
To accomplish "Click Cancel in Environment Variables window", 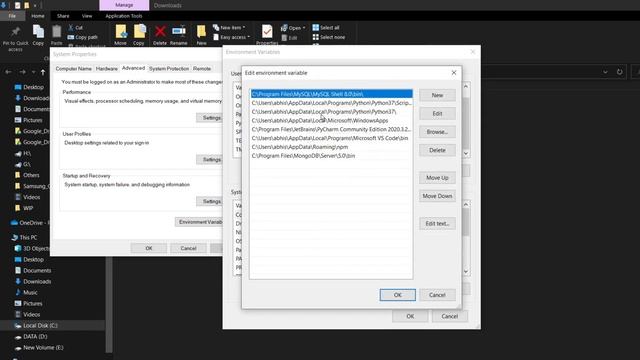I will click(450, 316).
